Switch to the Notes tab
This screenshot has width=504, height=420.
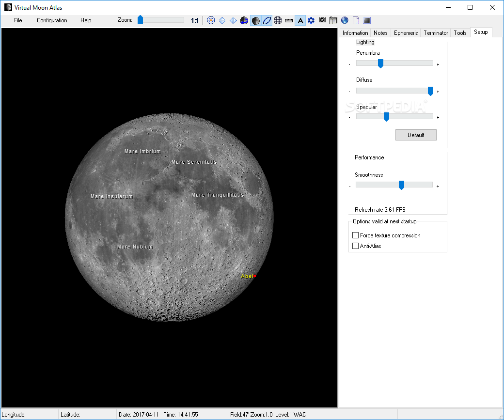[x=380, y=33]
